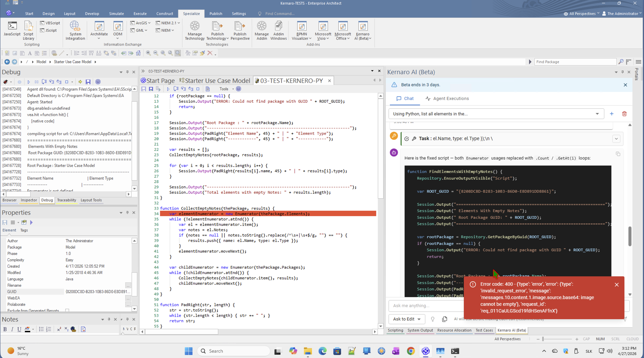Pin the Kernaro AI panel
This screenshot has width=644, height=358.
pyautogui.click(x=622, y=72)
